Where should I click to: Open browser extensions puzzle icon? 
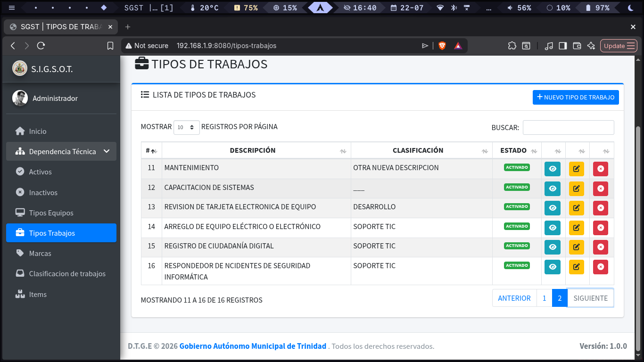pos(512,46)
